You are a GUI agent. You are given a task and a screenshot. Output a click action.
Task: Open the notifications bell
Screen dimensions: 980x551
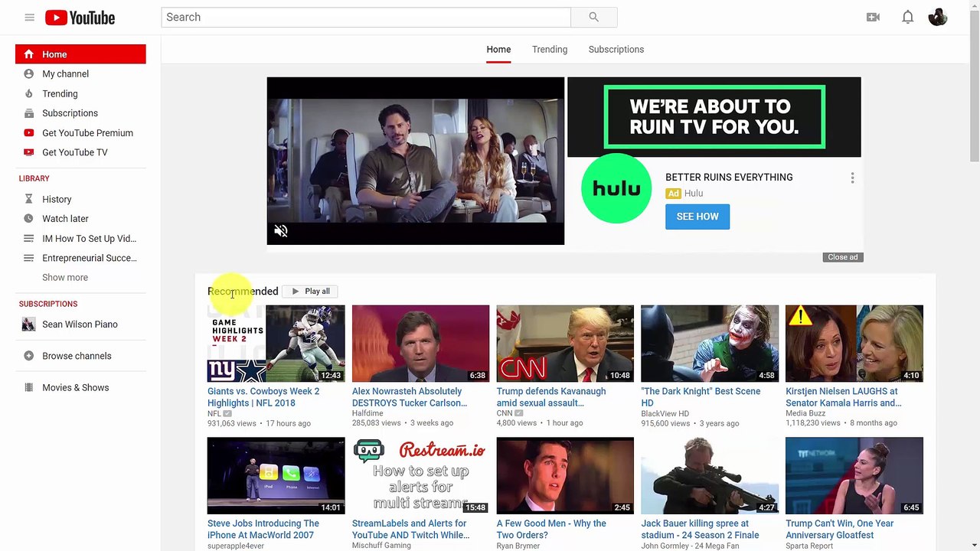[907, 17]
